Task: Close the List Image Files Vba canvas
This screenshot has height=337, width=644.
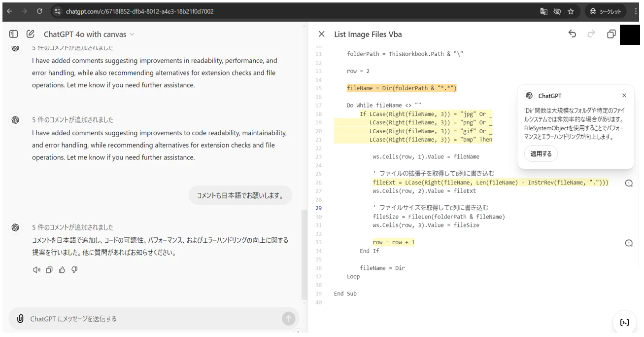Action: tap(322, 34)
